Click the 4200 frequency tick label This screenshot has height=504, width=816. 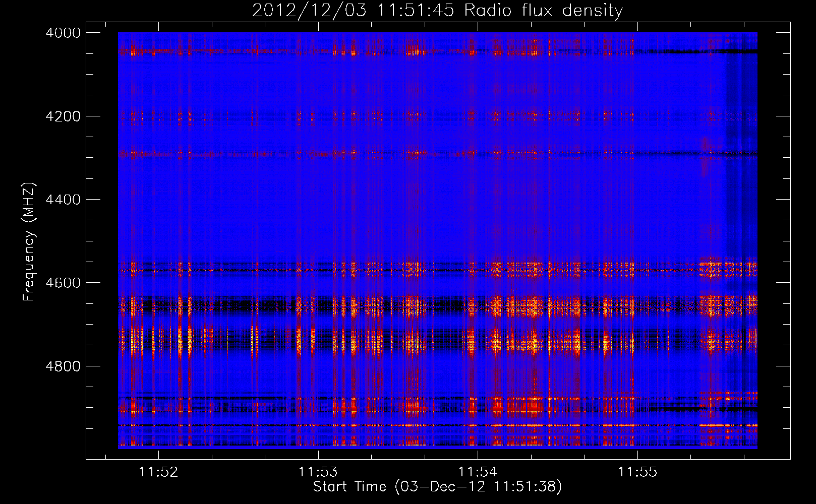click(x=63, y=116)
